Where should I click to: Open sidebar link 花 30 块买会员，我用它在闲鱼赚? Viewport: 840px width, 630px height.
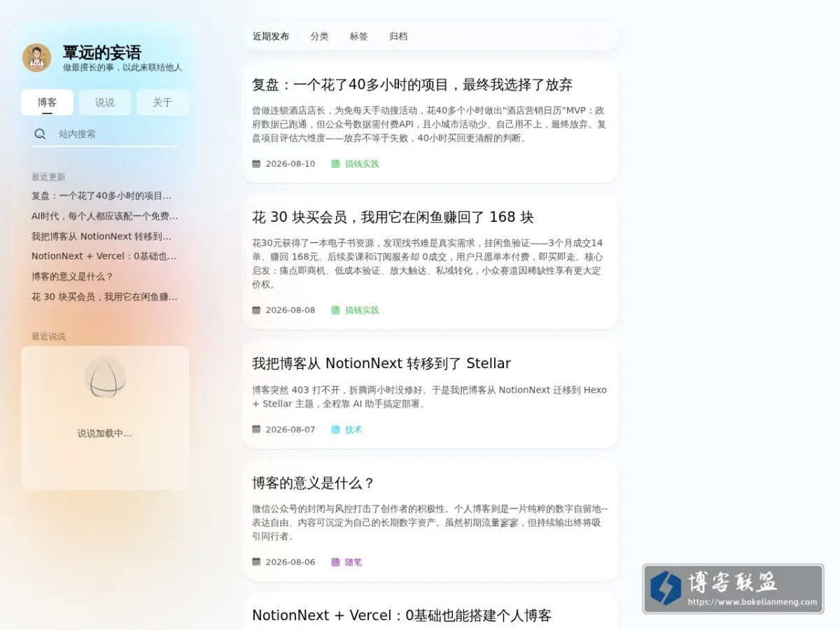coord(105,297)
